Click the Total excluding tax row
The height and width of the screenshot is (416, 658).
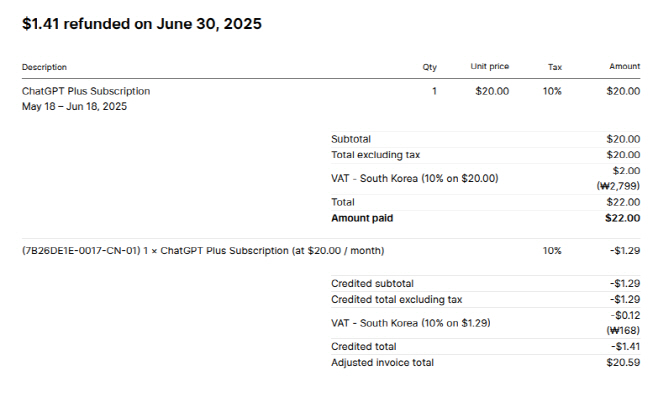tap(486, 155)
